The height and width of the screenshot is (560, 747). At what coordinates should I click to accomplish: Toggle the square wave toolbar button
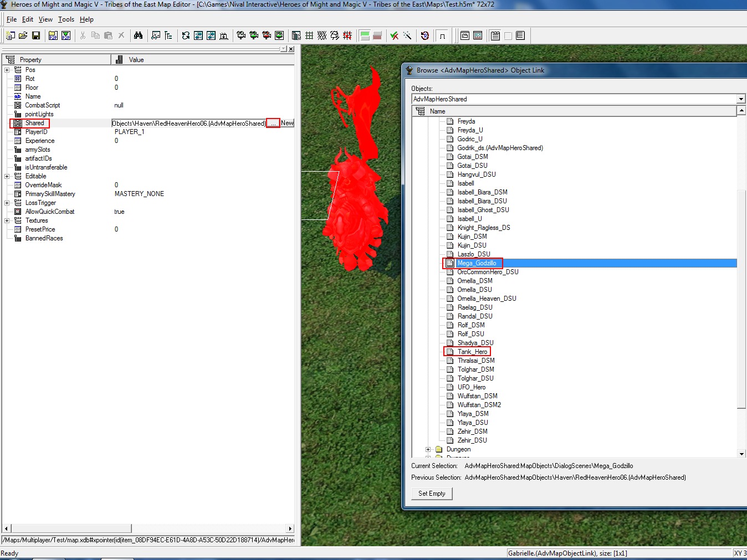click(442, 35)
